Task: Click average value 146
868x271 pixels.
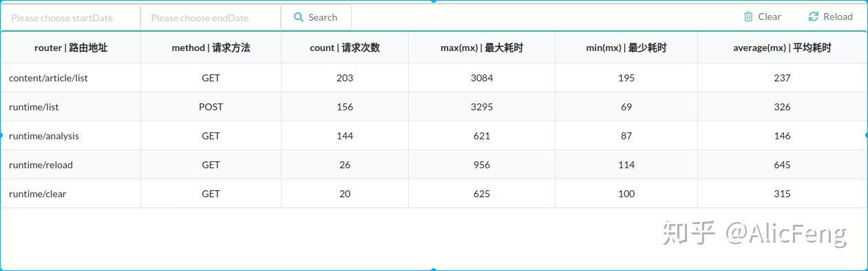Action: tap(782, 136)
